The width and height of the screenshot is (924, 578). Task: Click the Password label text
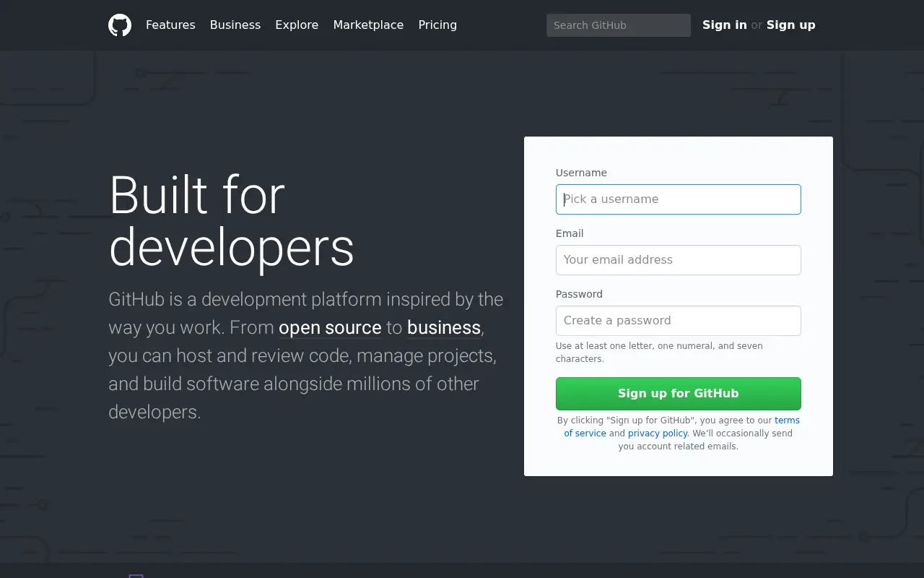click(579, 294)
